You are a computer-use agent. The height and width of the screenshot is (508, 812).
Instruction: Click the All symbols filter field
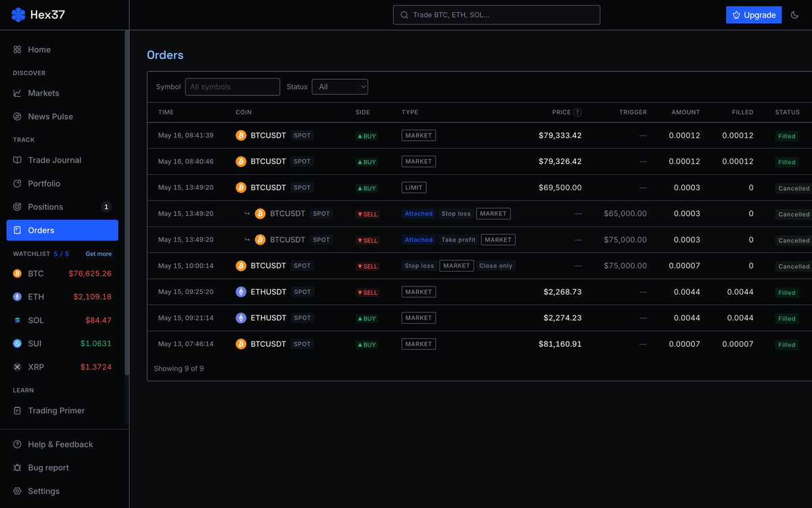232,87
